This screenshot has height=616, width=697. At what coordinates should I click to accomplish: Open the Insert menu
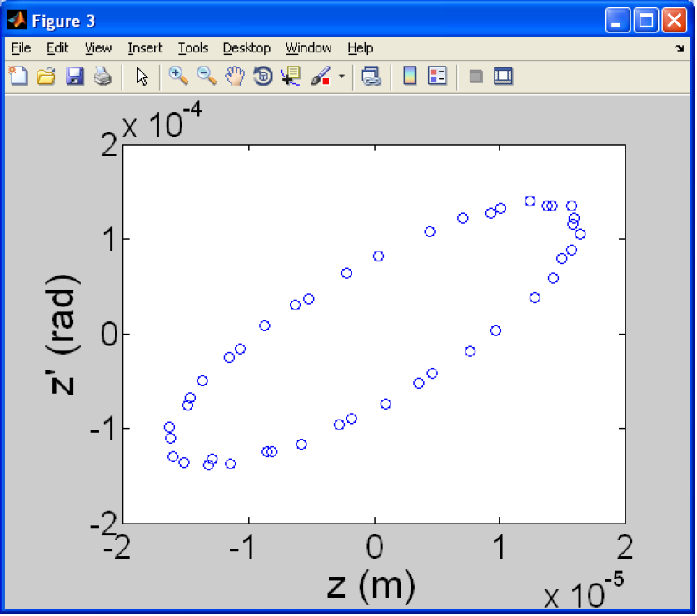point(145,48)
